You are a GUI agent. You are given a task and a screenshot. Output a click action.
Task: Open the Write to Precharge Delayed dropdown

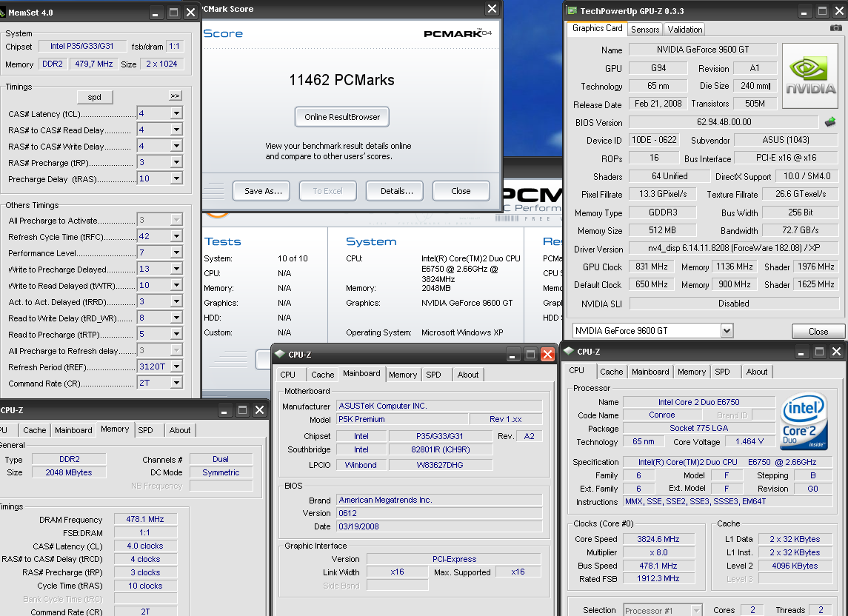[176, 269]
